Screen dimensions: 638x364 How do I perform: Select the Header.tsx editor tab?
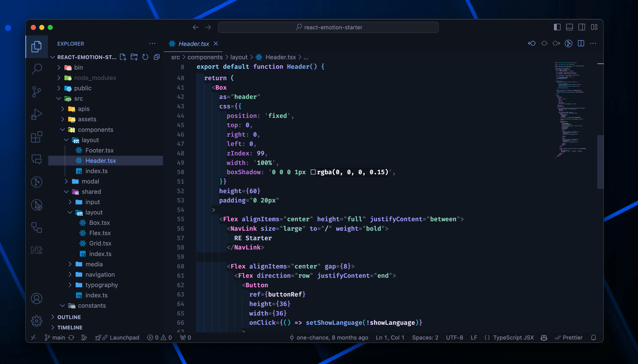[x=194, y=44]
